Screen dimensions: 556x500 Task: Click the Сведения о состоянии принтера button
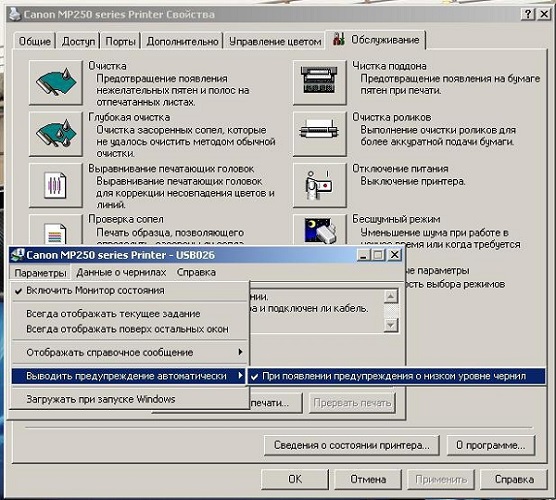[351, 445]
